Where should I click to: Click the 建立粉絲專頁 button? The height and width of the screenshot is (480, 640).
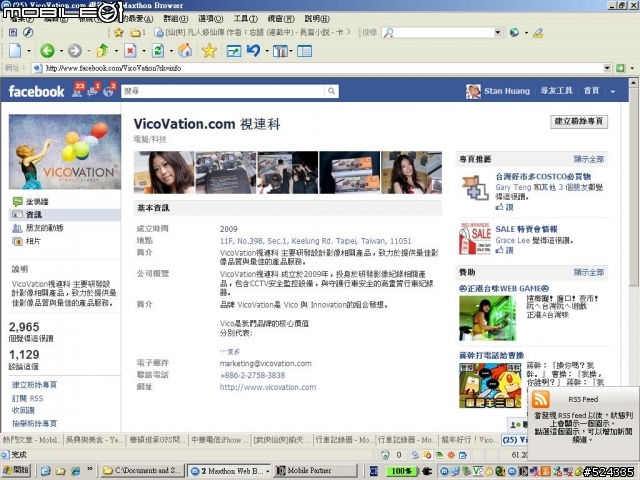point(579,121)
